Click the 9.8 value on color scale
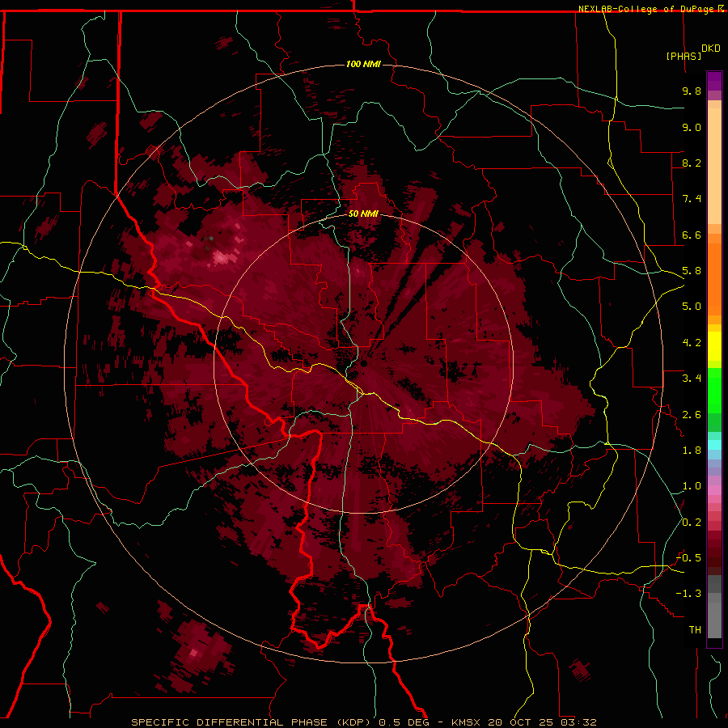The height and width of the screenshot is (728, 728). click(x=692, y=91)
